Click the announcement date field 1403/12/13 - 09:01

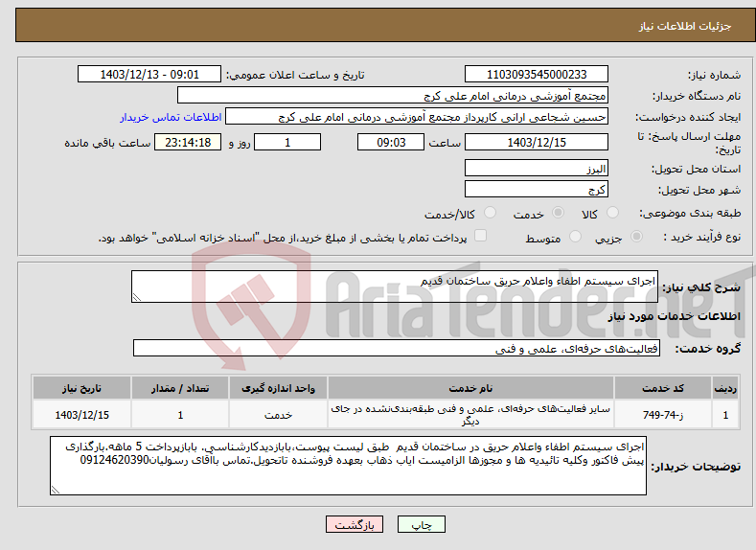[x=149, y=74]
